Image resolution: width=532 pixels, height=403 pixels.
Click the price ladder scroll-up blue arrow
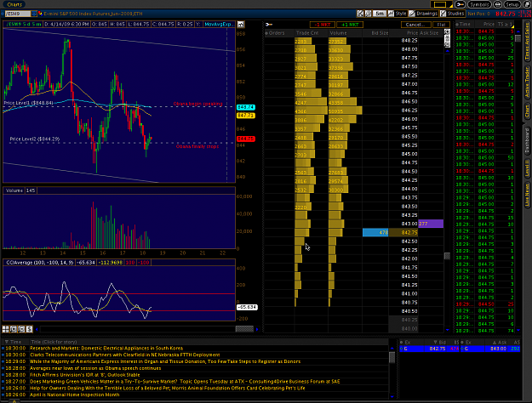pyautogui.click(x=447, y=51)
